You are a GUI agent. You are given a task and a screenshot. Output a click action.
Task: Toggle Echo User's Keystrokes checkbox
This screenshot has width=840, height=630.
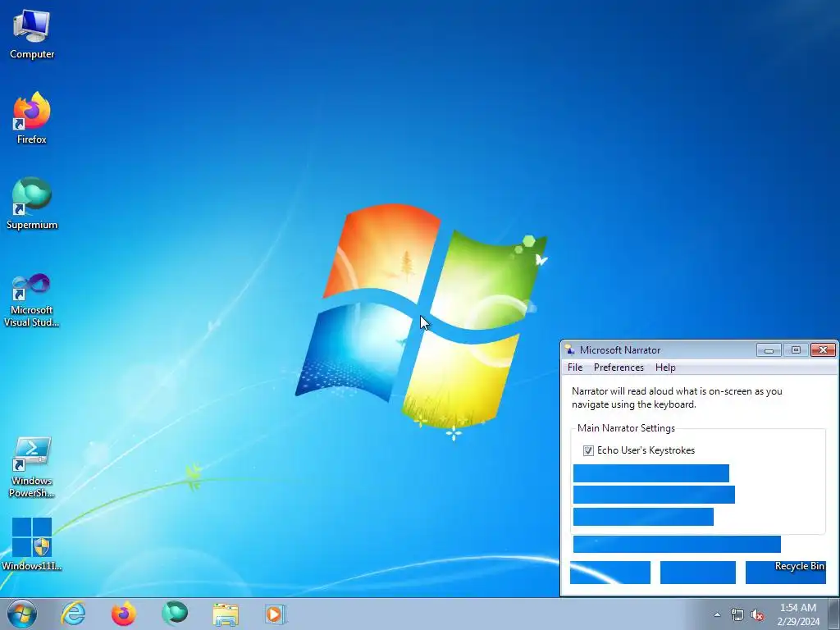588,450
